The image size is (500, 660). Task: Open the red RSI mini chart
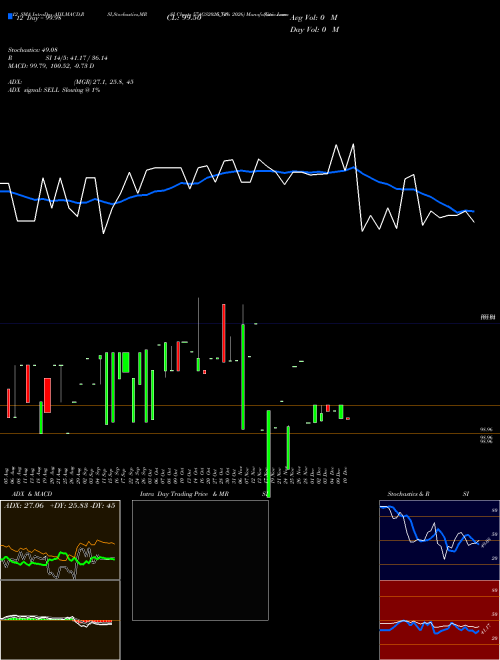coord(439,620)
